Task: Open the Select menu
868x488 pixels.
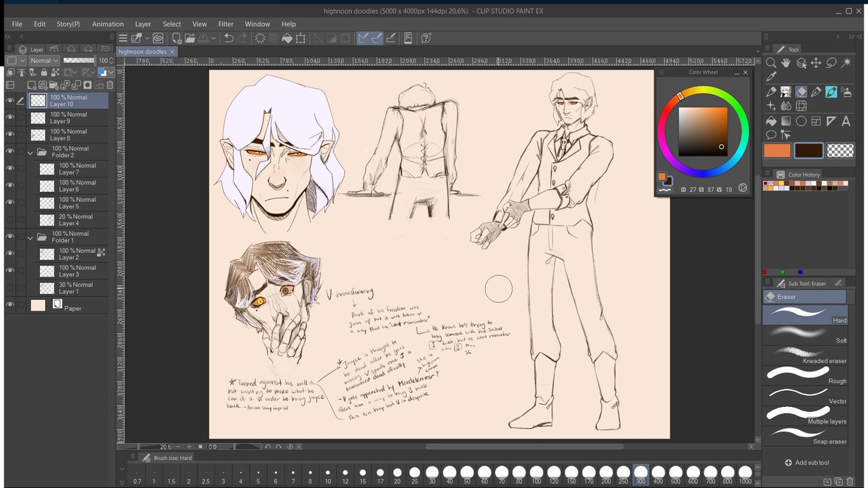Action: click(x=172, y=24)
